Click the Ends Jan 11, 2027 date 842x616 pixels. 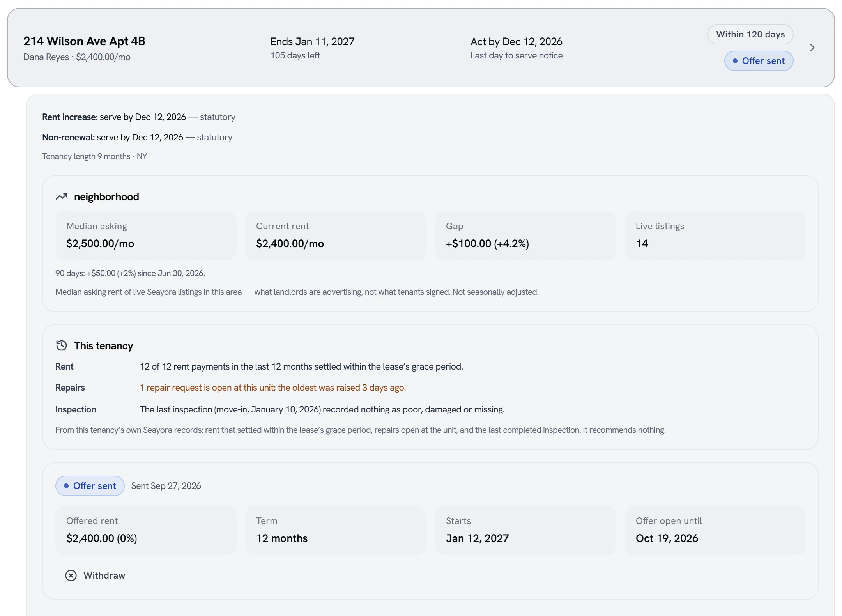click(x=312, y=42)
